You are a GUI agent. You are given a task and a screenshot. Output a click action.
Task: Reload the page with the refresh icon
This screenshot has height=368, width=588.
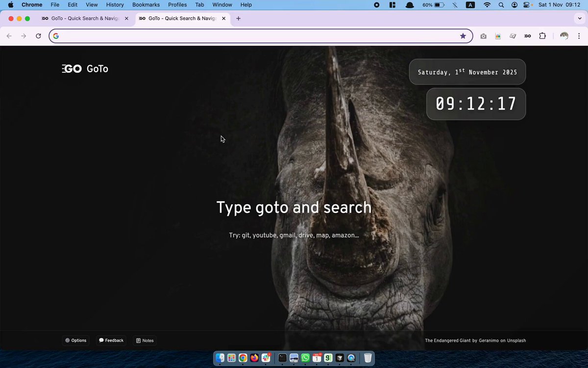tap(38, 36)
